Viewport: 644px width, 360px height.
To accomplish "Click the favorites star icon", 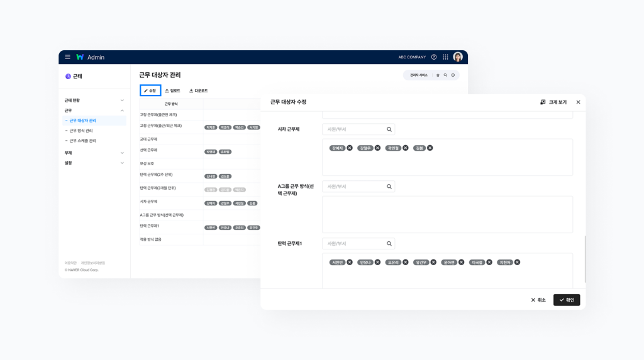I will pos(438,75).
